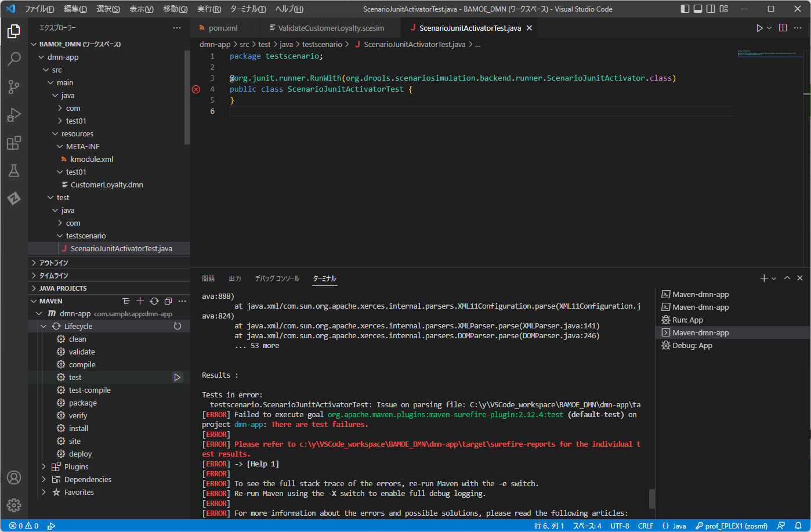Open Run and Debug view
This screenshot has width=811, height=532.
click(x=14, y=114)
